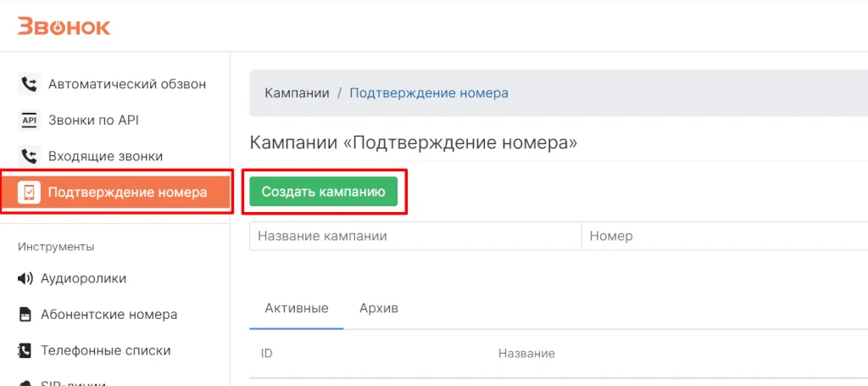Click the Звонок logo
This screenshot has height=386, width=868.
(x=64, y=26)
